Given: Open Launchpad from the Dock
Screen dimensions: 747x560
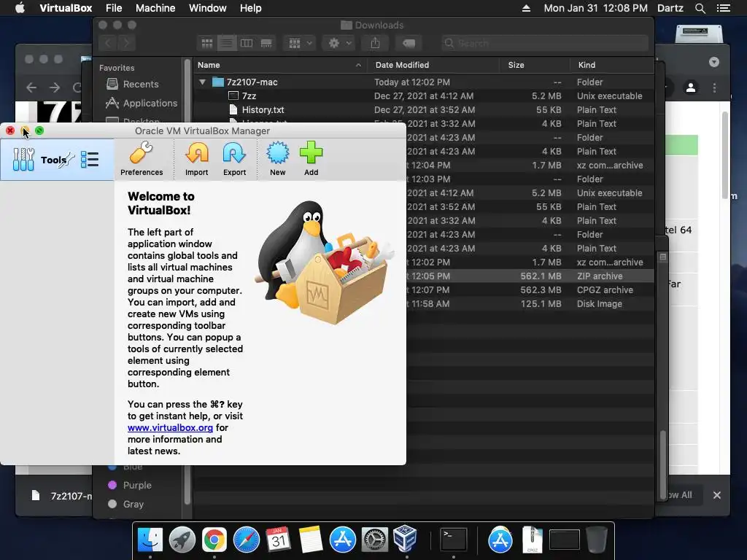Looking at the screenshot, I should (182, 540).
